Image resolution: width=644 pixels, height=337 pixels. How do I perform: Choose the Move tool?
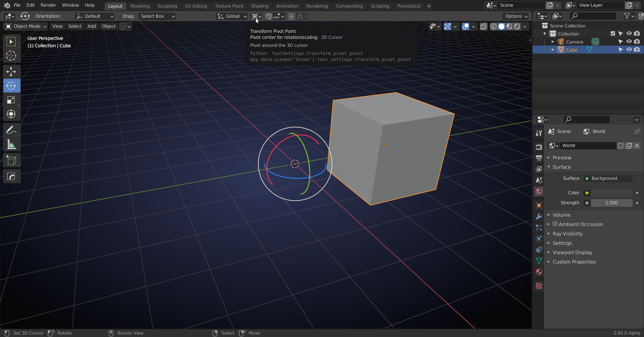tap(11, 71)
